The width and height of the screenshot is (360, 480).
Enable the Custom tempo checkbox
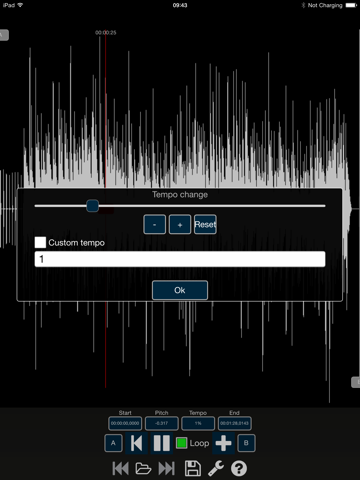click(40, 242)
